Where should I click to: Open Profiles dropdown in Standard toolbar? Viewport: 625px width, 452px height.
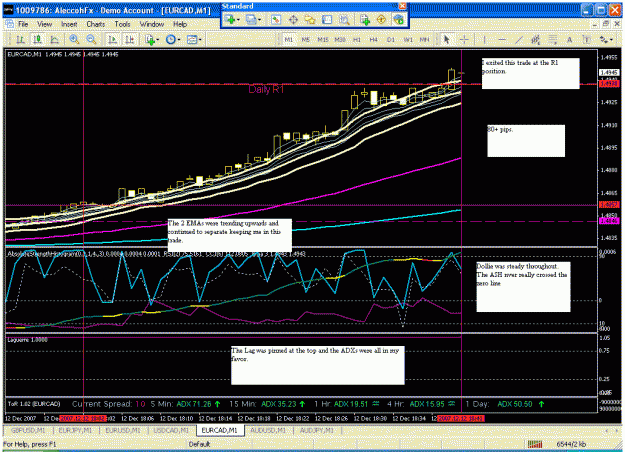point(254,20)
